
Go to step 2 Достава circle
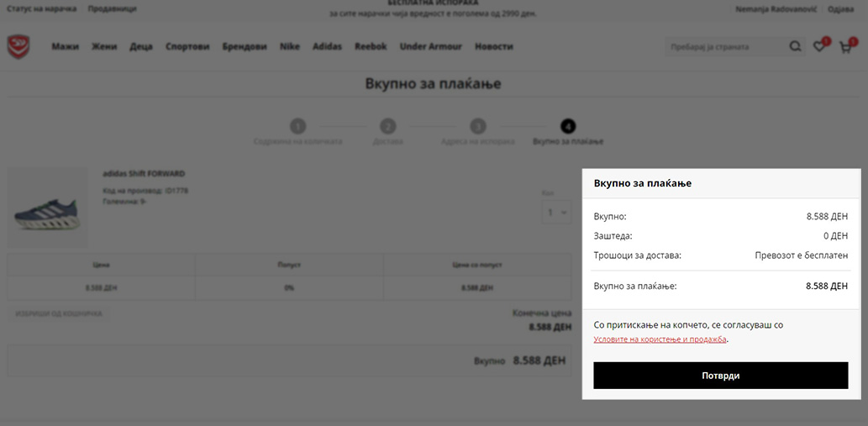pyautogui.click(x=388, y=127)
